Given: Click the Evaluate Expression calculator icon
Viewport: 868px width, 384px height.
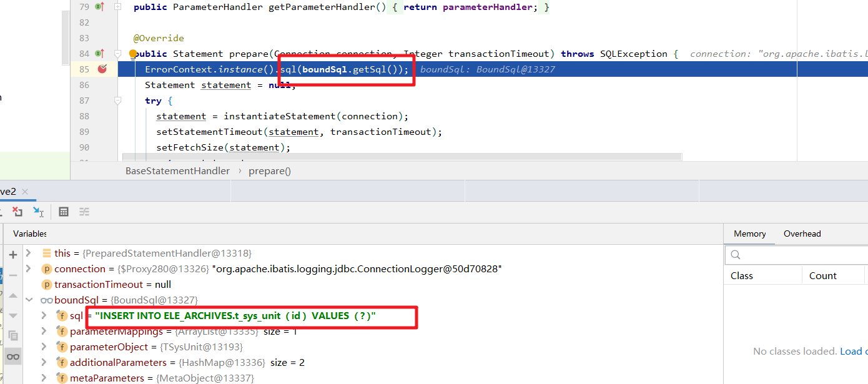Looking at the screenshot, I should pos(63,212).
